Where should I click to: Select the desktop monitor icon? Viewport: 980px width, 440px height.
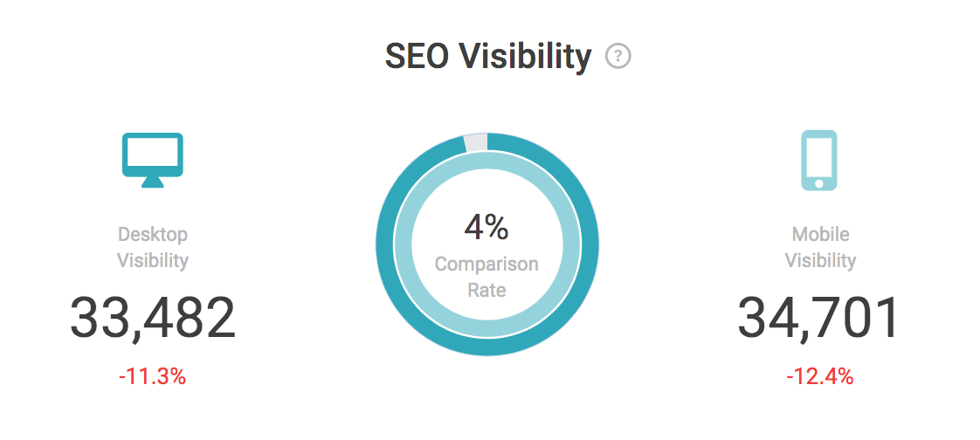[x=153, y=160]
